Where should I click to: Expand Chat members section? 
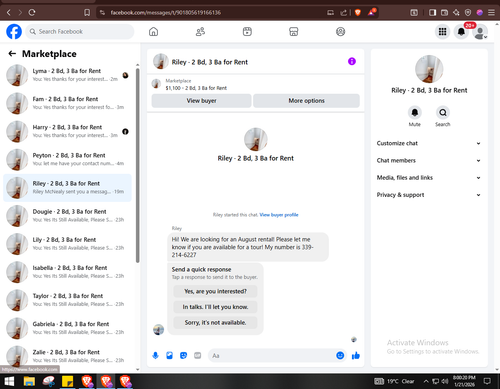pyautogui.click(x=429, y=160)
